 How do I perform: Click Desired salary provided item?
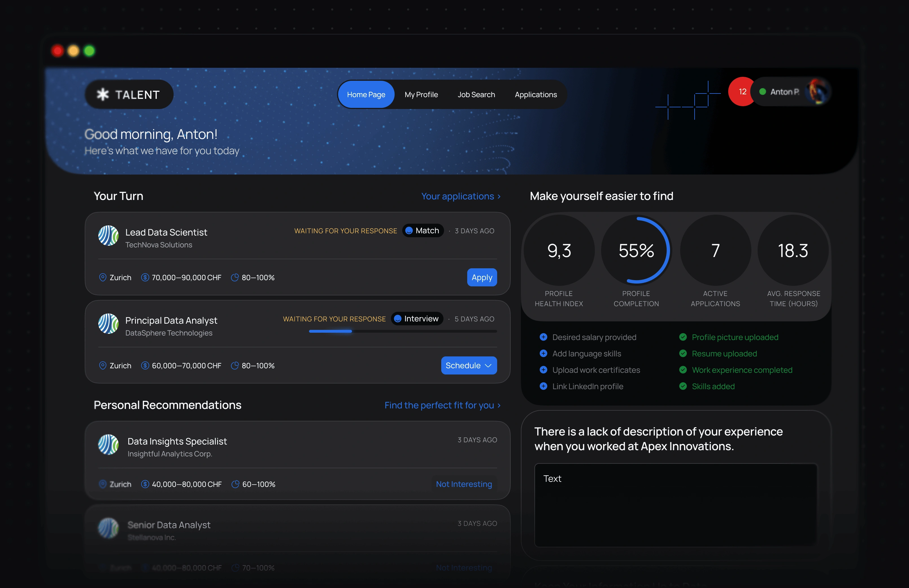[x=594, y=337]
